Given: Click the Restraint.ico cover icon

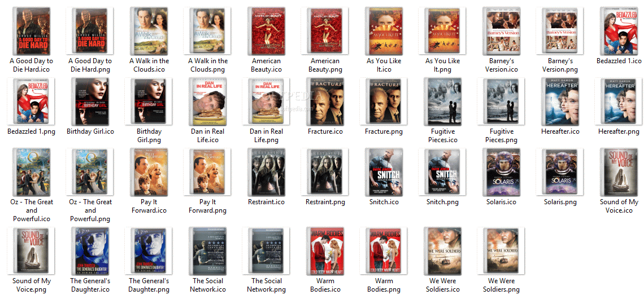Looking at the screenshot, I should click(267, 172).
